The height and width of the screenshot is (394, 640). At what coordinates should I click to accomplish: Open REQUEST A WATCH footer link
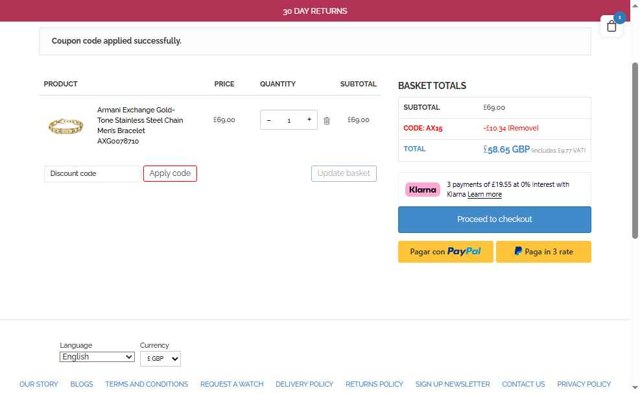[232, 384]
